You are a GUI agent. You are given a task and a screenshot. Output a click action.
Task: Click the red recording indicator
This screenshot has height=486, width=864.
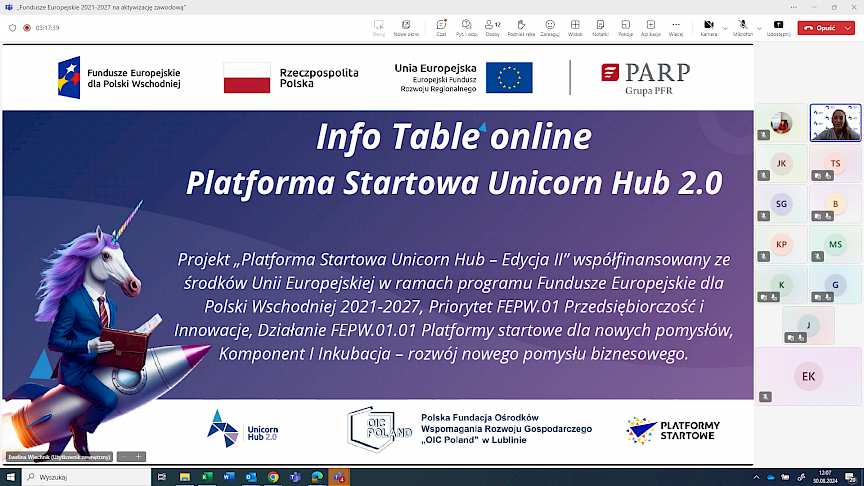click(x=26, y=28)
